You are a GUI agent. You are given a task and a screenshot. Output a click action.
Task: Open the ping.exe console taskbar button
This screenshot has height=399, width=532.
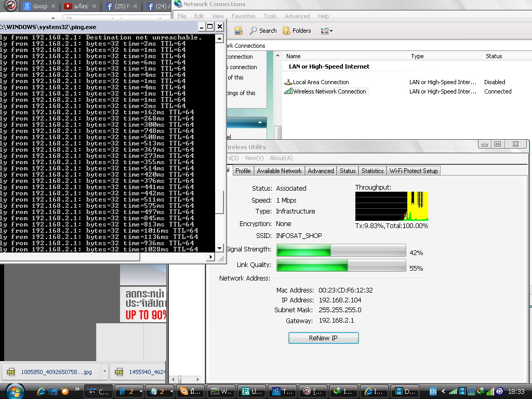click(x=98, y=392)
